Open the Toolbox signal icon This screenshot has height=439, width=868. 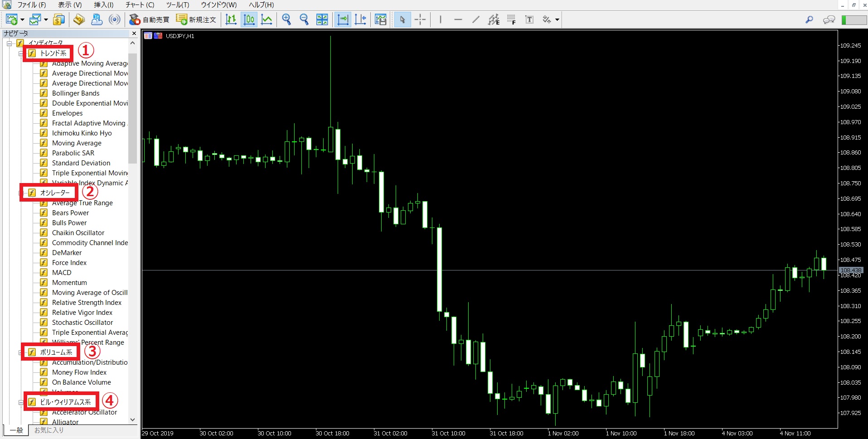115,19
